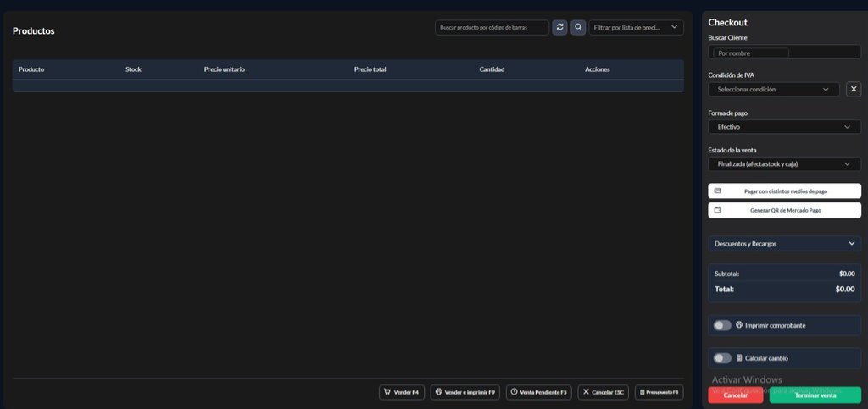The width and height of the screenshot is (868, 409).
Task: Expand the Descuentos y Recargos section
Action: point(784,244)
